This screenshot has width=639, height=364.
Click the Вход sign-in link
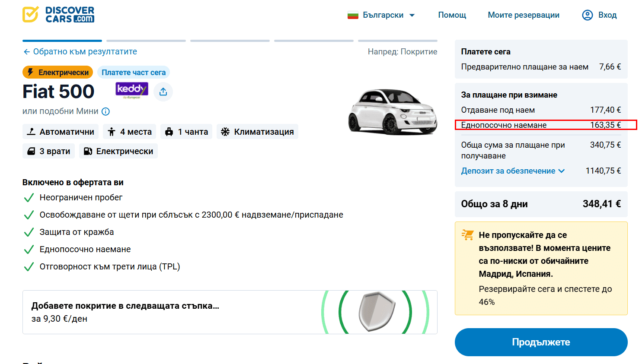pos(607,15)
